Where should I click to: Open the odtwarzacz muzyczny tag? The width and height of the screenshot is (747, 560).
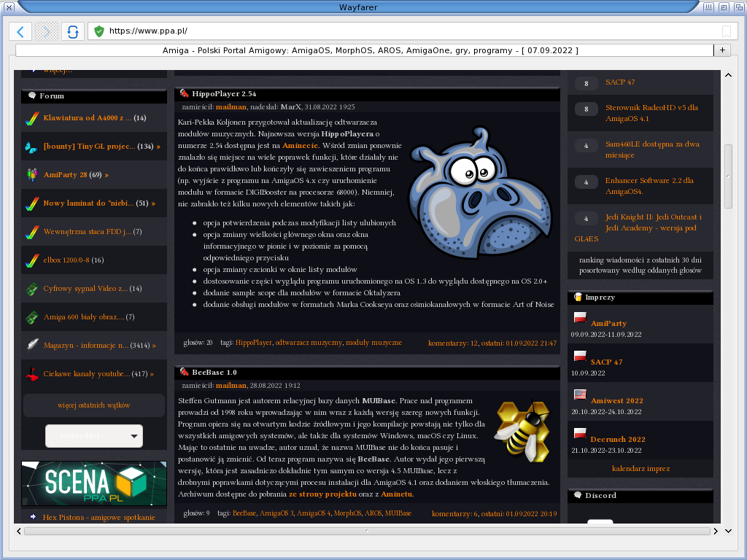[309, 343]
